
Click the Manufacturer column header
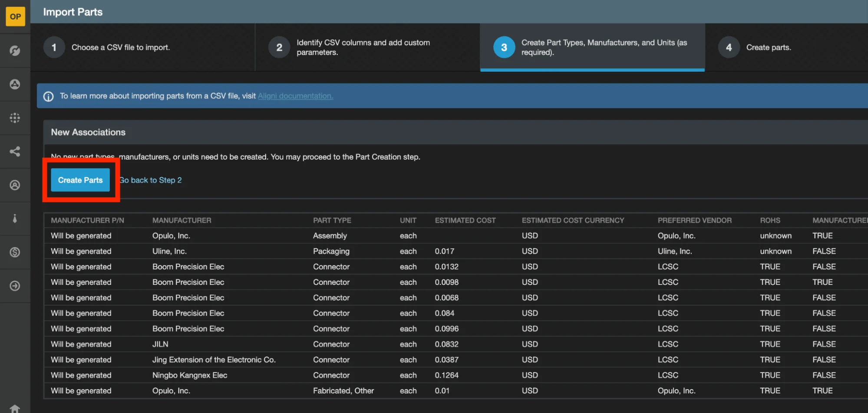pyautogui.click(x=182, y=221)
